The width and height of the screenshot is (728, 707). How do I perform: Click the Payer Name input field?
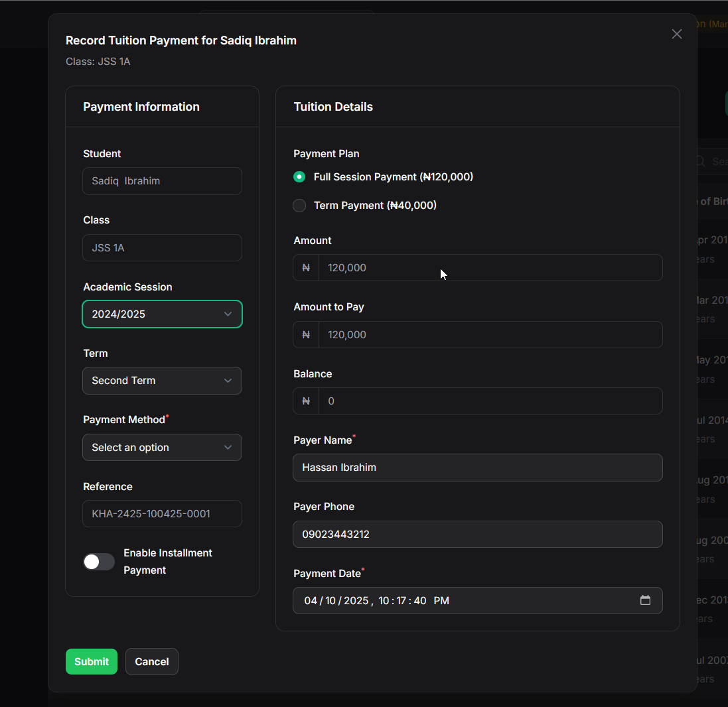(477, 468)
